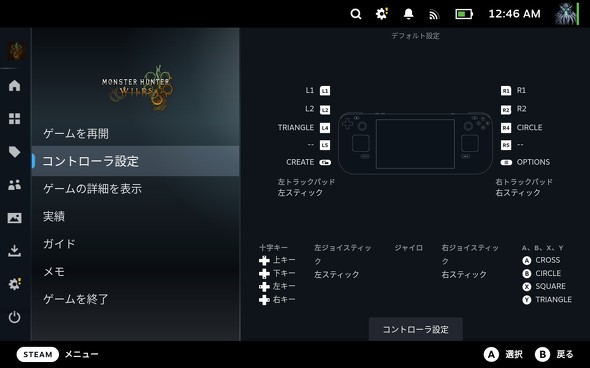Click the 右ジョイスティック heading
The width and height of the screenshot is (590, 368).
pyautogui.click(x=470, y=254)
